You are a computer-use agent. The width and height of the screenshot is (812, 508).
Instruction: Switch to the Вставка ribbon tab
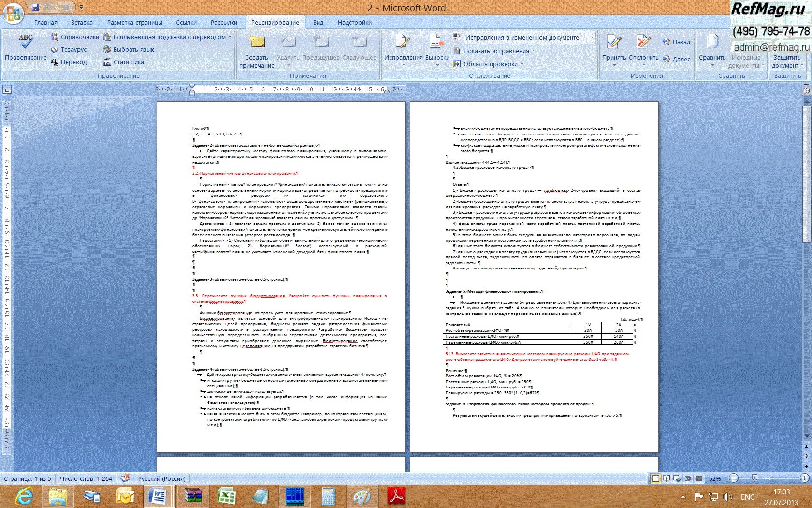point(82,22)
